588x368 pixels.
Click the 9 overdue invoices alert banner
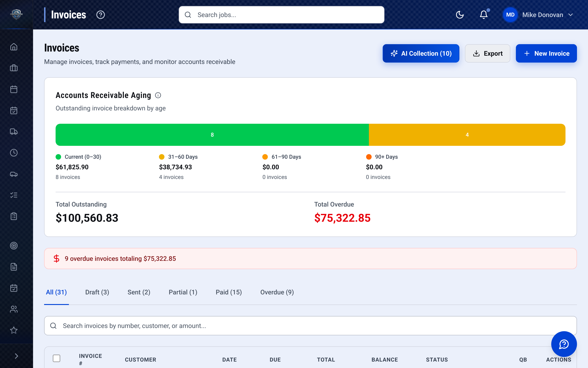click(x=310, y=259)
